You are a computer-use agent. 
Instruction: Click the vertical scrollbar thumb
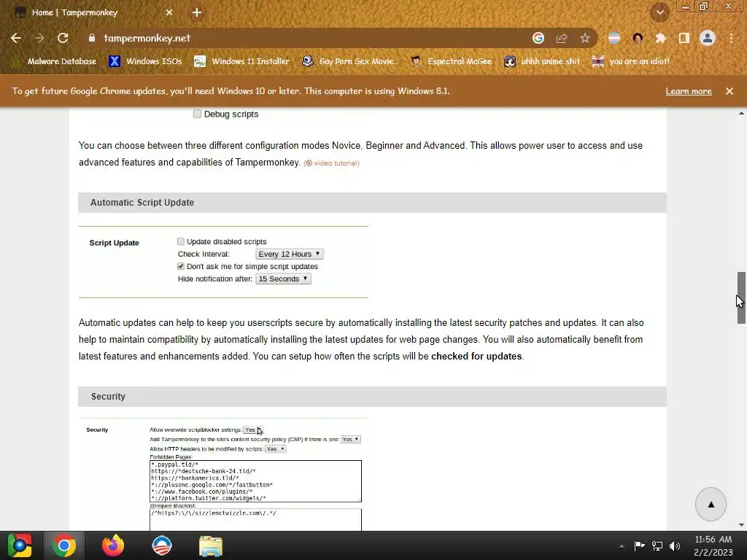coord(741,297)
